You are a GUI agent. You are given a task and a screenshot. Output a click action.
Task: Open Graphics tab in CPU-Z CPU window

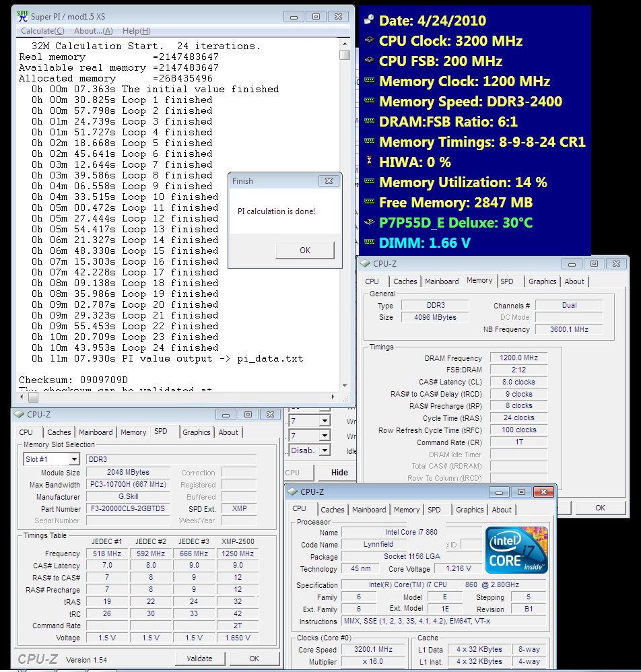[x=469, y=510]
